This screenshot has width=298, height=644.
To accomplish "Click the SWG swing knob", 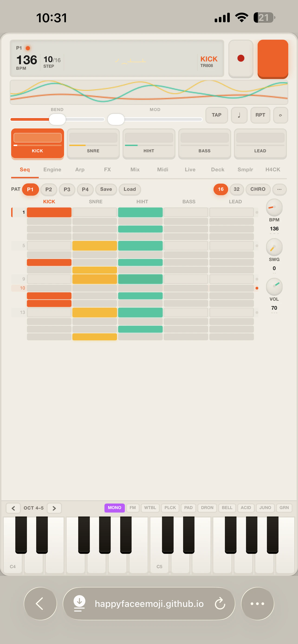I will click(274, 247).
